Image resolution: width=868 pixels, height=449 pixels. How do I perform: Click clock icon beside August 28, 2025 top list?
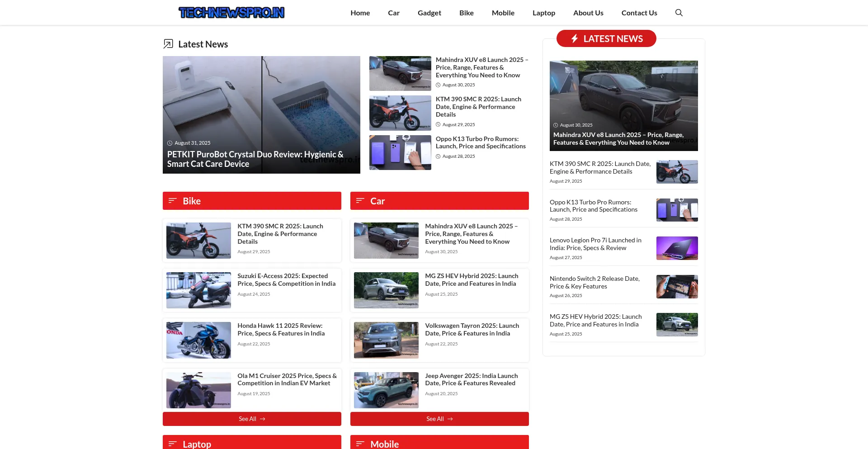click(438, 156)
